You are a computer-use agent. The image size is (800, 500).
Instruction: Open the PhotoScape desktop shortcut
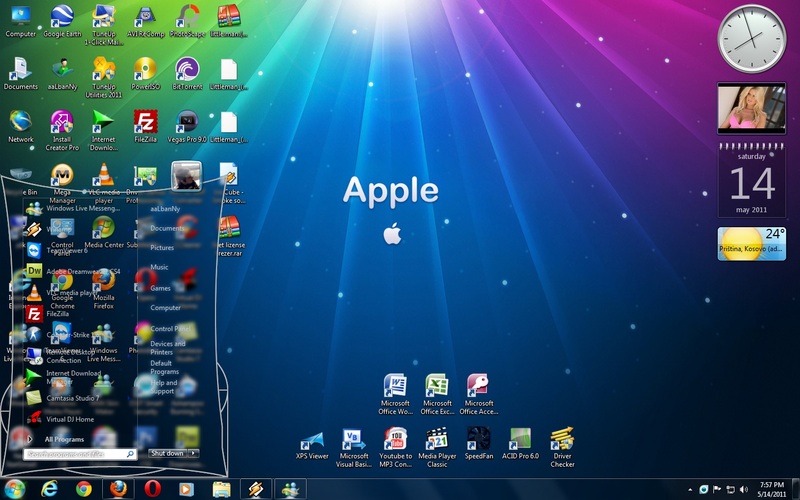coord(187,21)
